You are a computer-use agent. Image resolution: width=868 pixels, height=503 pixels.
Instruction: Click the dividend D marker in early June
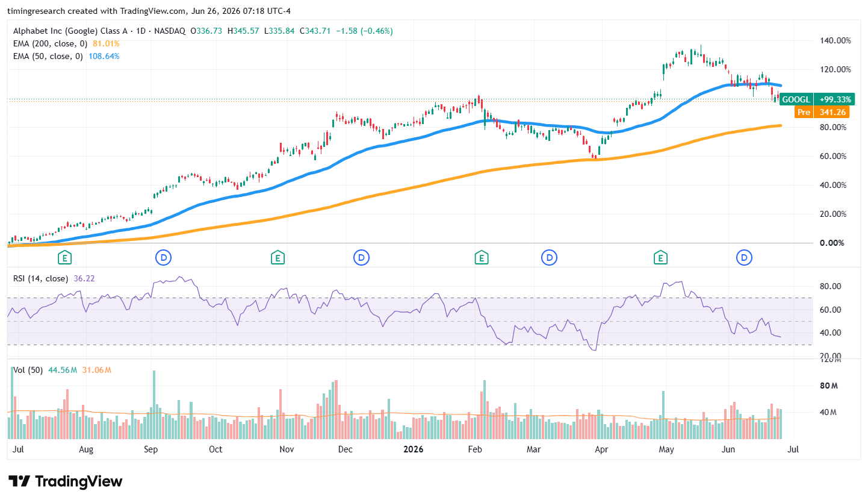click(745, 258)
